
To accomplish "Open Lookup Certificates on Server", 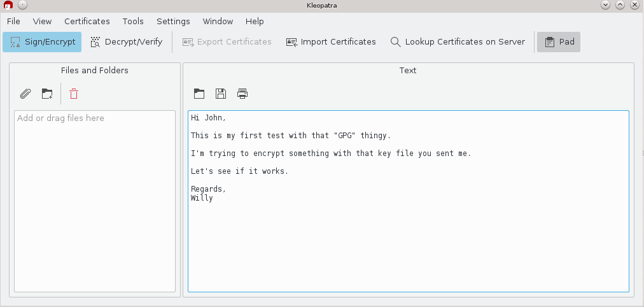I will point(458,42).
